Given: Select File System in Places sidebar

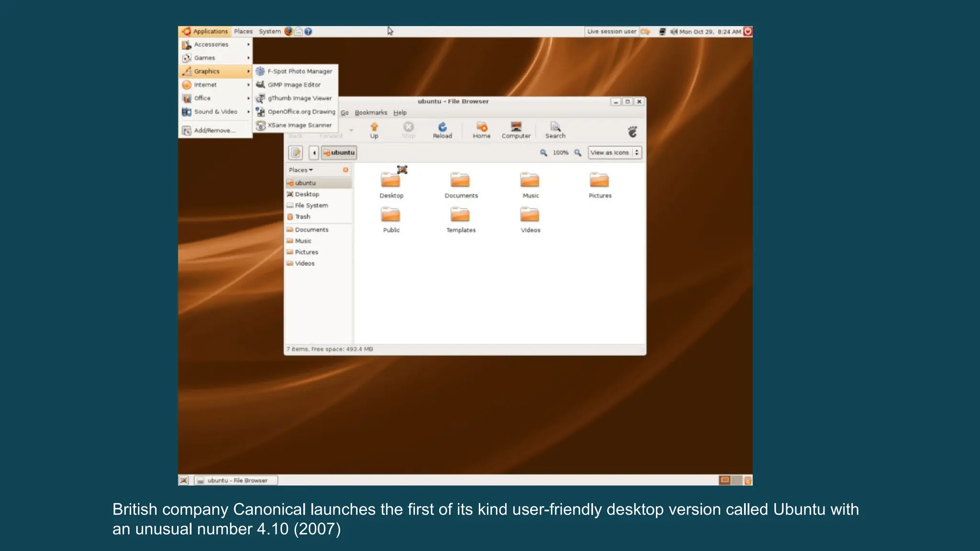Looking at the screenshot, I should tap(311, 205).
